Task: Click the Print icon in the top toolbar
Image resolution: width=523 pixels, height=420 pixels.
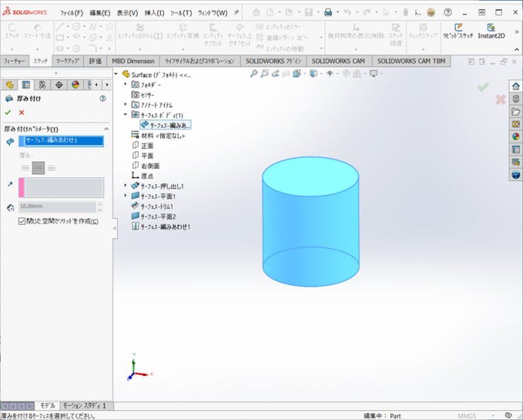Action: coord(328,13)
